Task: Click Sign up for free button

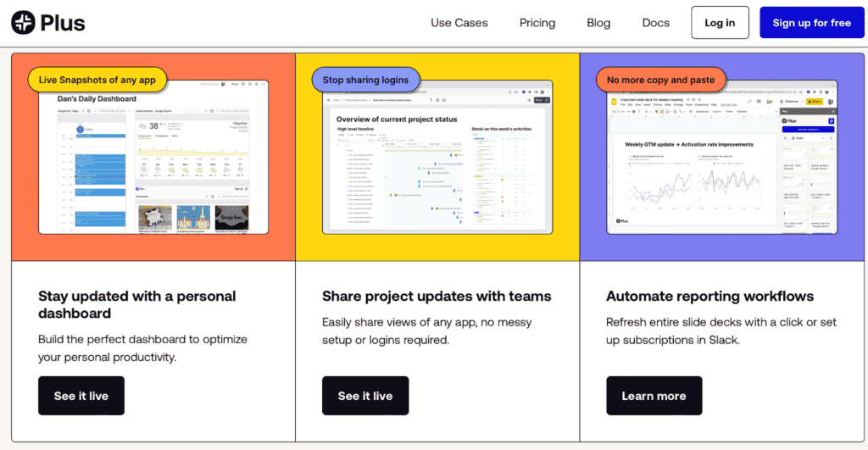Action: [x=811, y=23]
